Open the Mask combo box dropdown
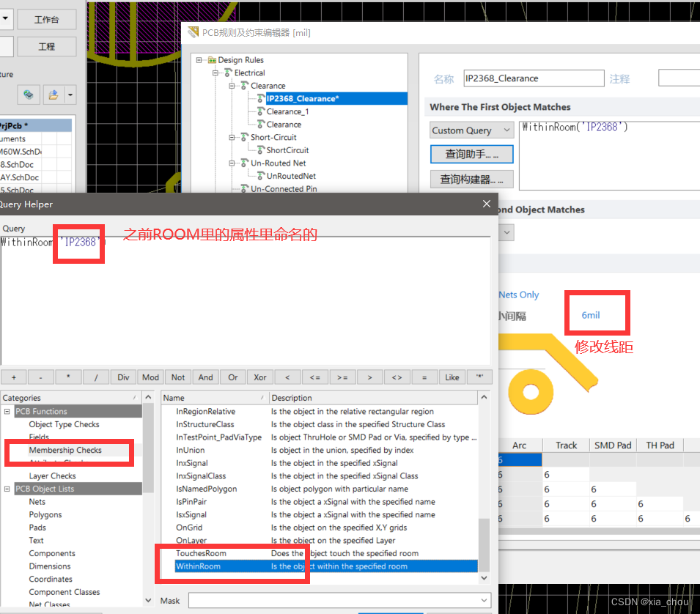The image size is (700, 614). [x=484, y=600]
